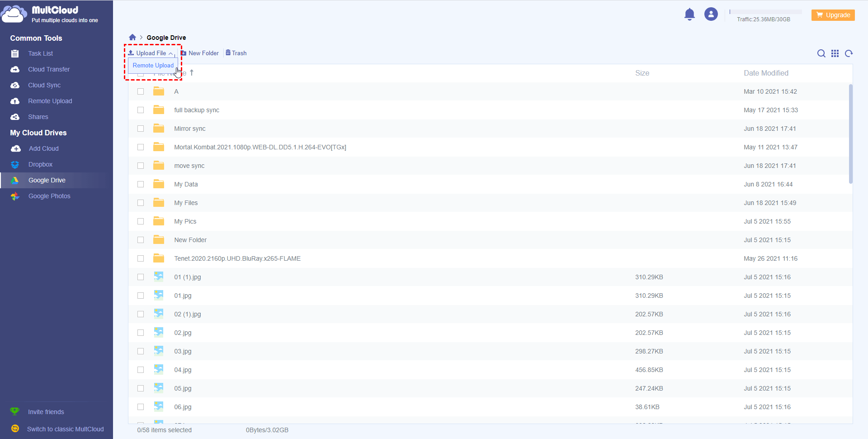Screen dimensions: 868x439
Task: Click the folder icon for New Folder
Action: 159,239
